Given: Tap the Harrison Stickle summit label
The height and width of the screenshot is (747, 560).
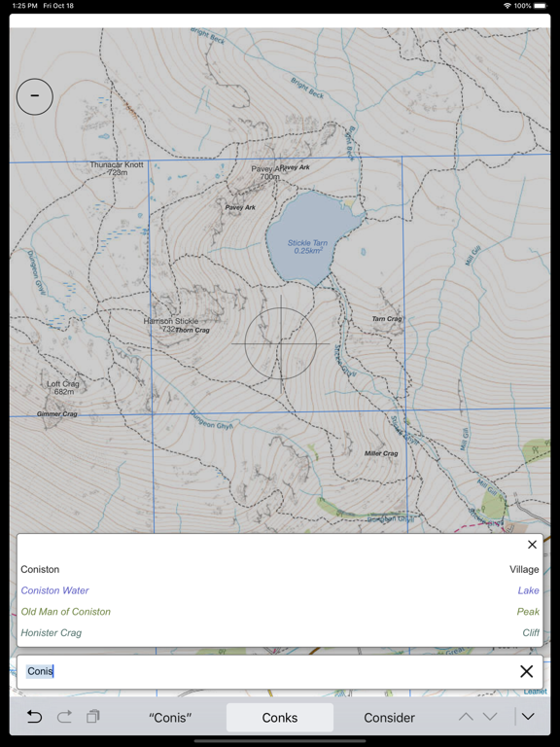Looking at the screenshot, I should pos(170,325).
